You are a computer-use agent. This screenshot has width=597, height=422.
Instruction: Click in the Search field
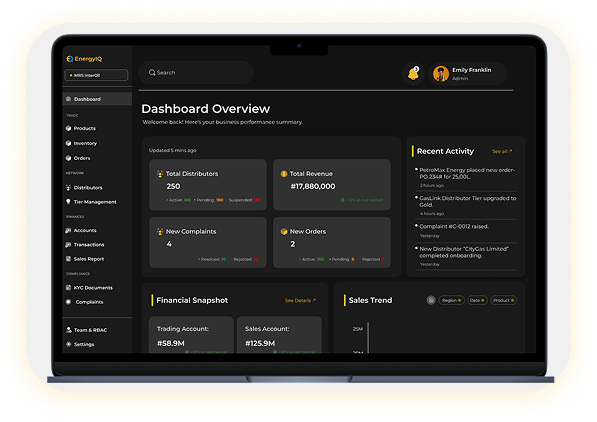point(196,72)
